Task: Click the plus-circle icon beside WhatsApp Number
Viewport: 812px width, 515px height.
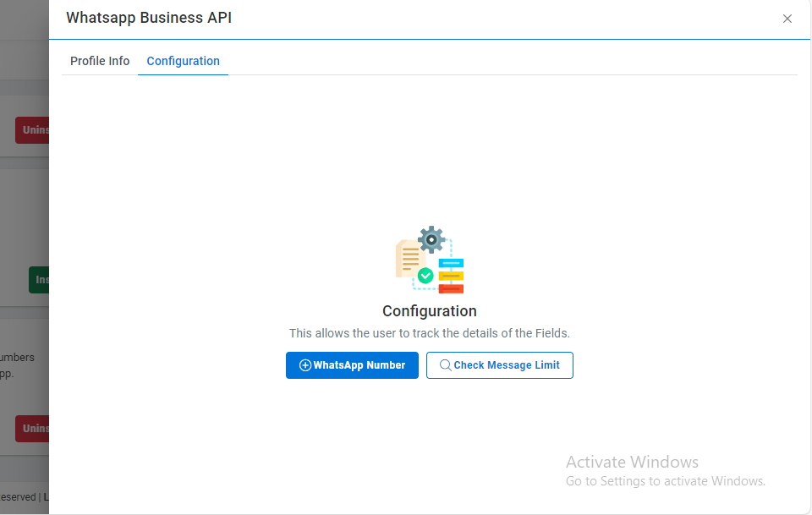Action: pos(305,365)
